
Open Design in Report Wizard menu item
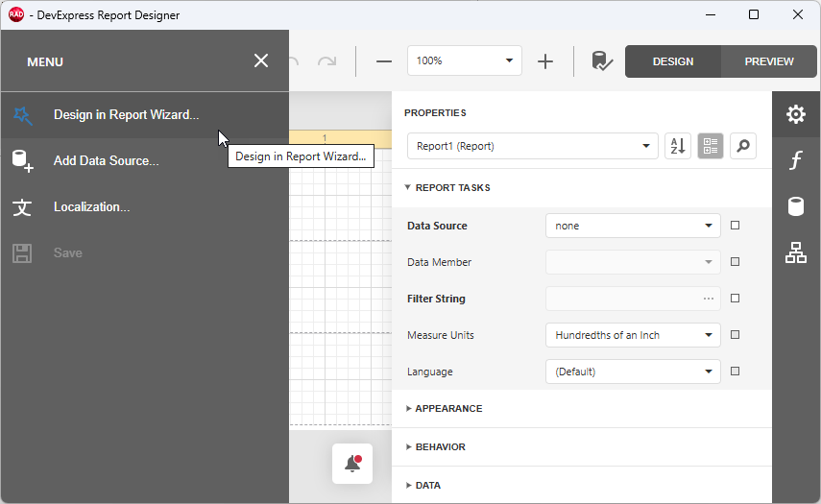[144, 115]
